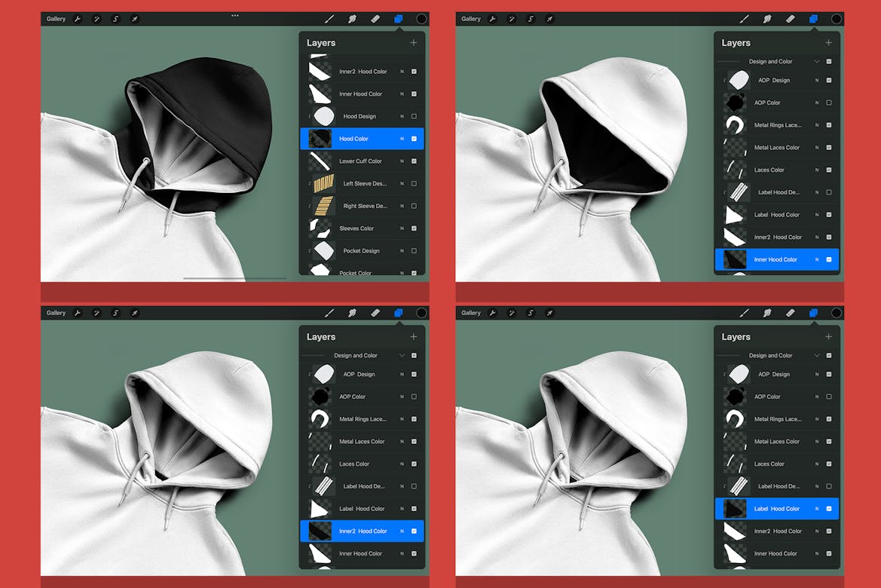881x588 pixels.
Task: Open the Smudge tool
Action: (x=352, y=19)
